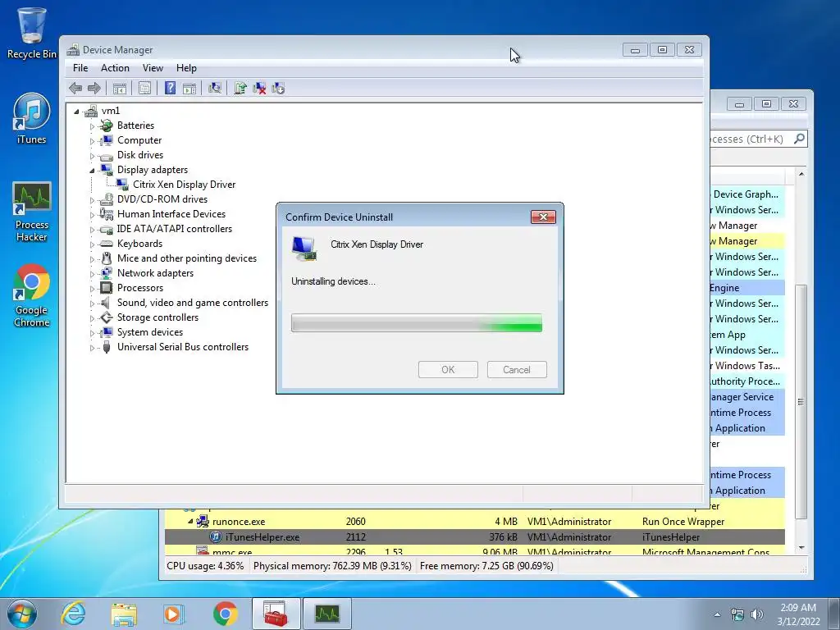
Task: Expand the Disk drives node
Action: click(x=92, y=156)
